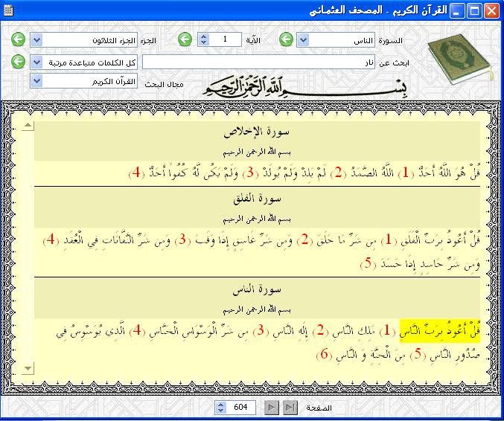Click the verse ومن شر حاسد إذا حسد

[x=430, y=264]
